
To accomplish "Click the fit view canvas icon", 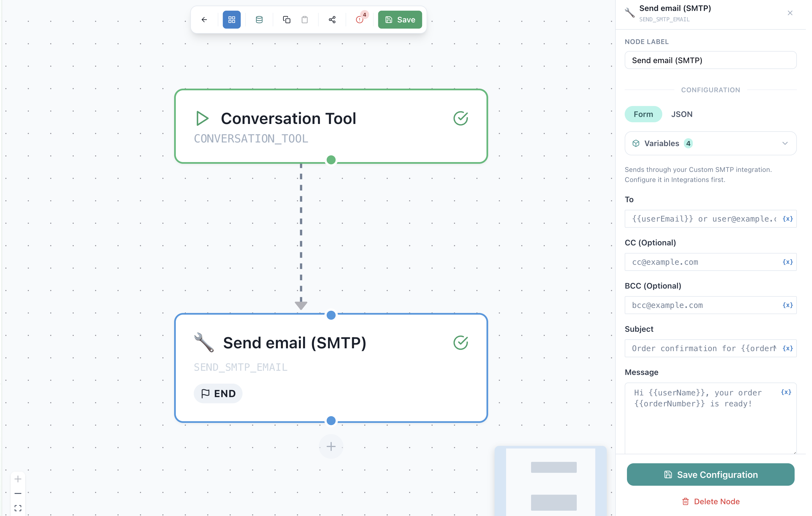I will 18,508.
